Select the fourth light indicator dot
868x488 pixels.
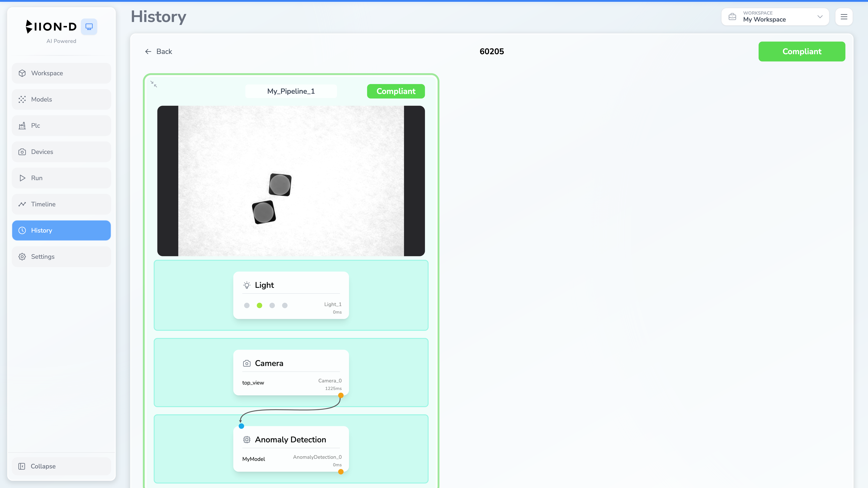click(x=285, y=305)
